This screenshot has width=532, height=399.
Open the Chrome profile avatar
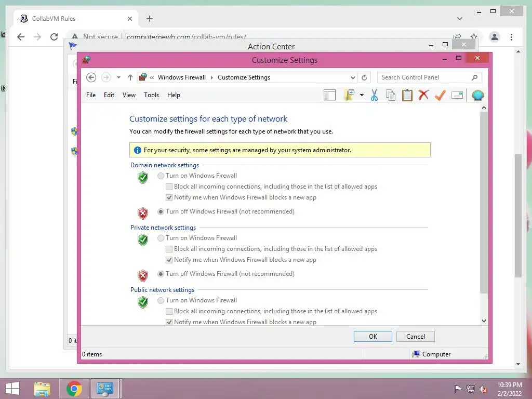(x=495, y=37)
